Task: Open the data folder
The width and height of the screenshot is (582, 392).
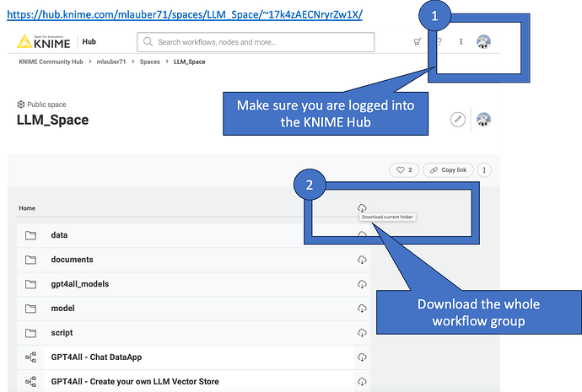Action: click(x=59, y=235)
